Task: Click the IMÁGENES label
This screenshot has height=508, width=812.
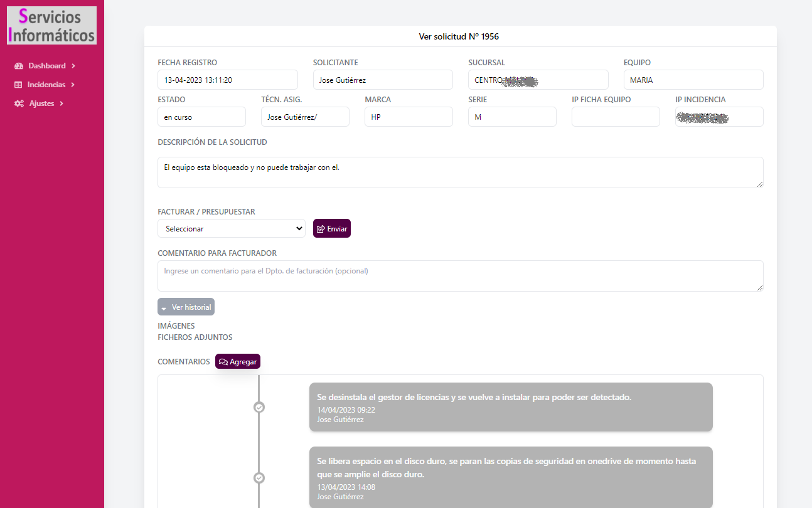Action: (176, 326)
